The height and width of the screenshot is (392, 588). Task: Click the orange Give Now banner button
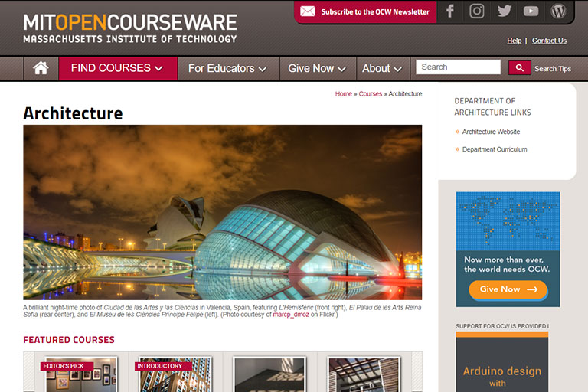point(508,289)
